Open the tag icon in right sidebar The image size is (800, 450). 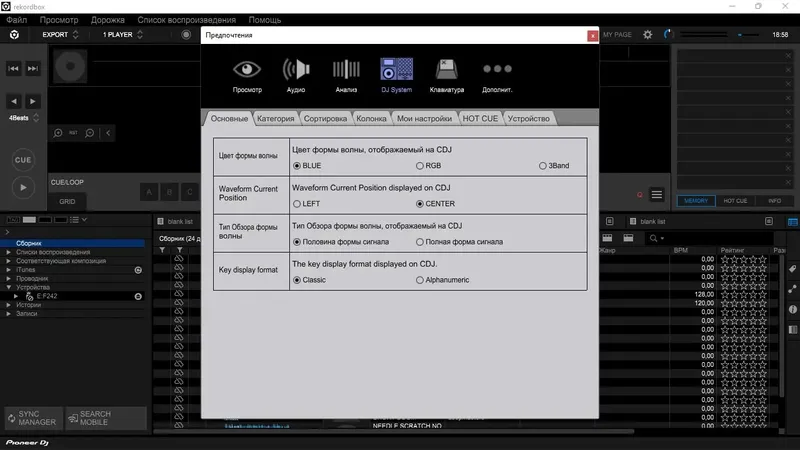coord(792,269)
